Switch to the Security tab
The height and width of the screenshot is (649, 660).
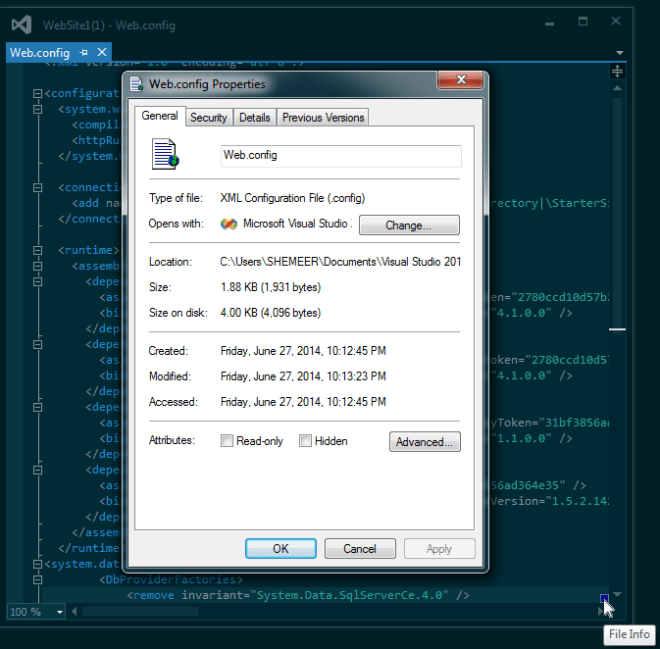pos(208,117)
